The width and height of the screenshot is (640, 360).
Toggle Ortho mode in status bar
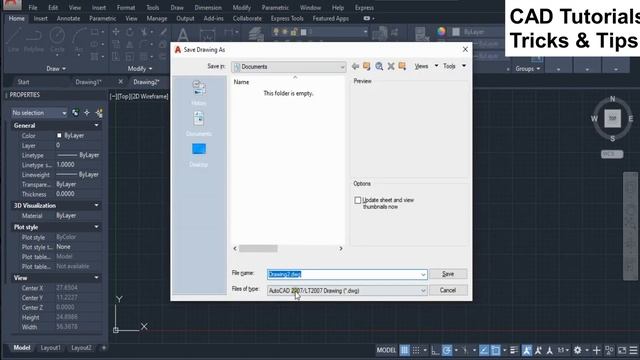(435, 350)
